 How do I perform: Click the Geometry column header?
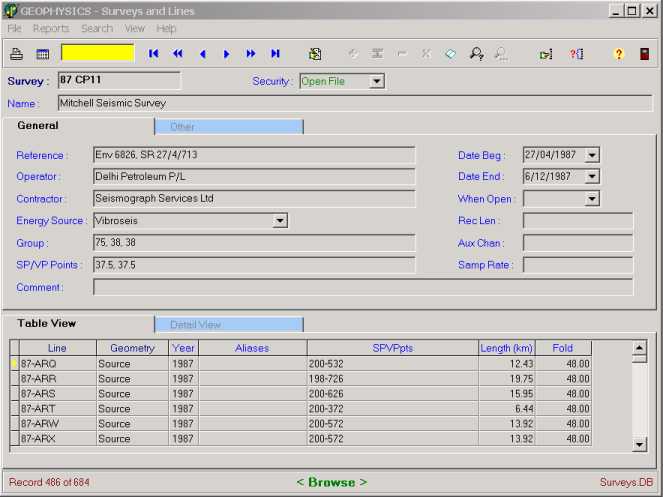132,348
